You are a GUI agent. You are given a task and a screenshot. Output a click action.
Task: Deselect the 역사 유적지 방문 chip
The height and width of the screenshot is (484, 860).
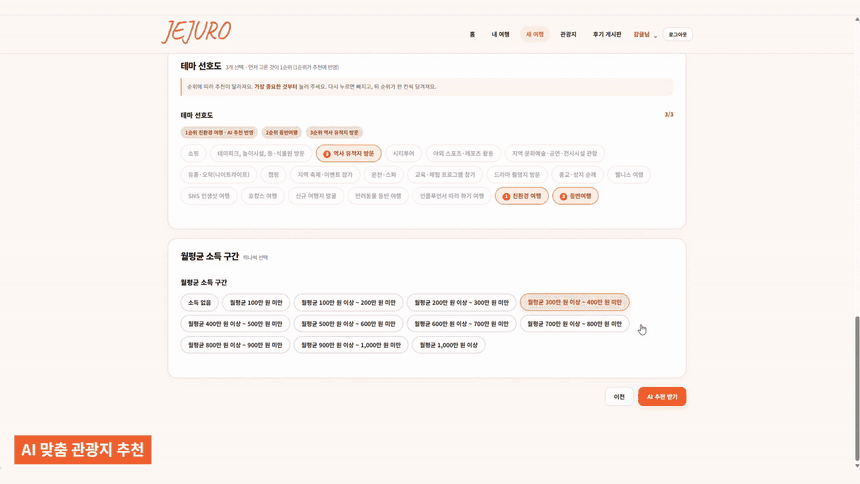tap(348, 154)
